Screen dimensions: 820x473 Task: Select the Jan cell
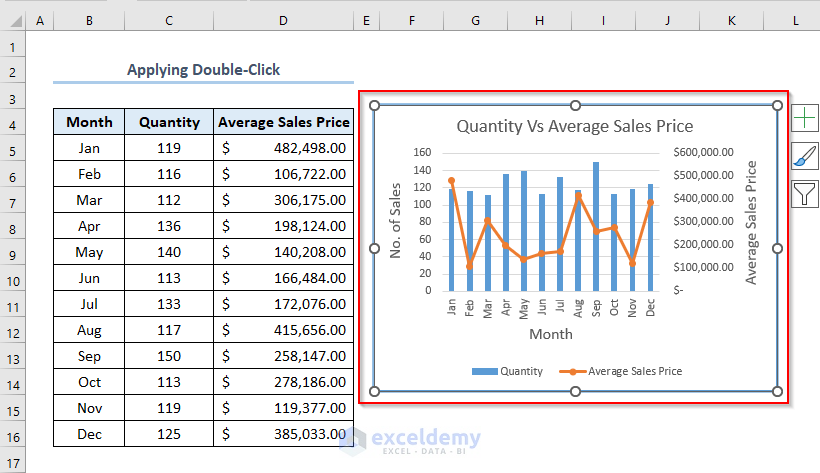(89, 148)
